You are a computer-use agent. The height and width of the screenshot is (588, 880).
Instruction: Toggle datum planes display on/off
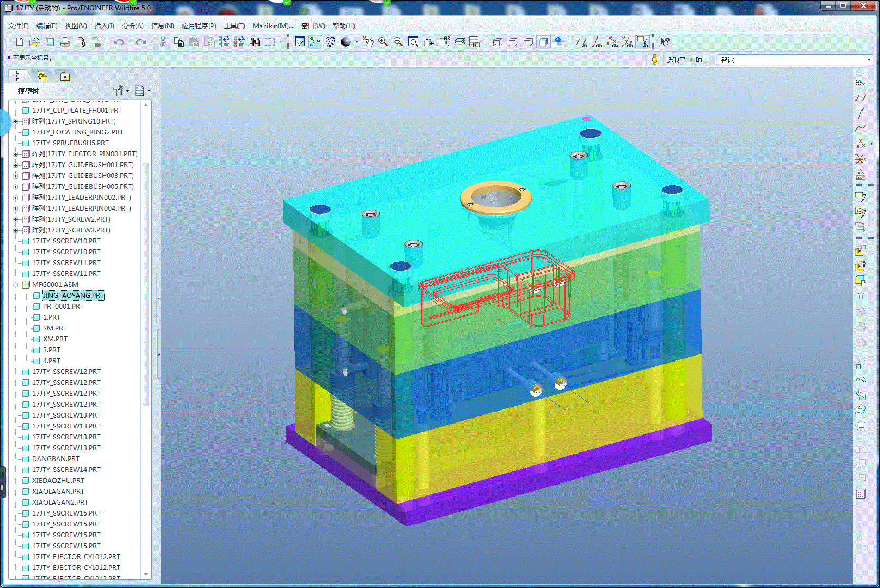[582, 42]
